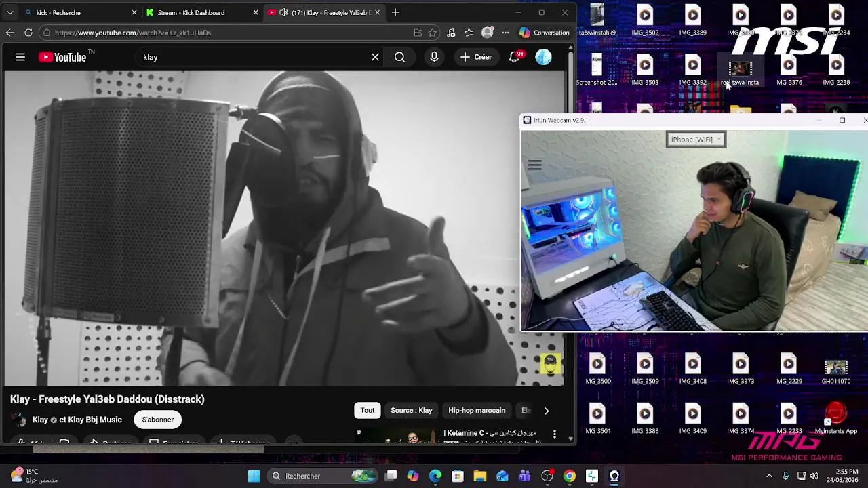The height and width of the screenshot is (488, 868).
Task: Mute the YouTube tab via speaker icon
Action: pos(283,12)
